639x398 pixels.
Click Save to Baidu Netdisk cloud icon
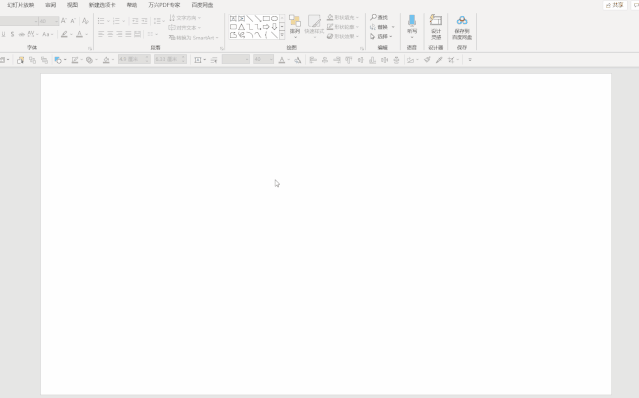(x=462, y=20)
